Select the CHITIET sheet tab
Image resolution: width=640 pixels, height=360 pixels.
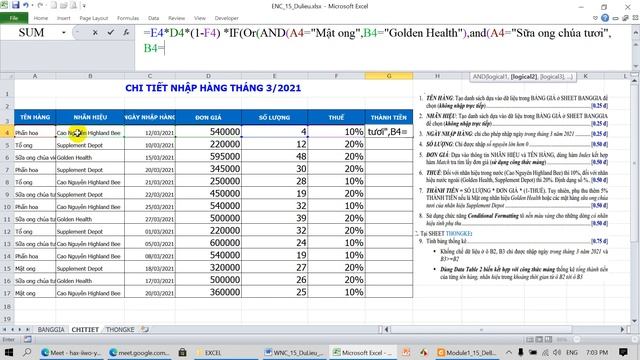coord(85,329)
